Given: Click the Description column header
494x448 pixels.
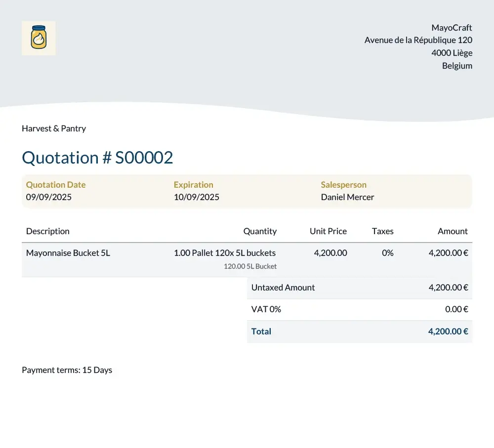Looking at the screenshot, I should tap(48, 231).
